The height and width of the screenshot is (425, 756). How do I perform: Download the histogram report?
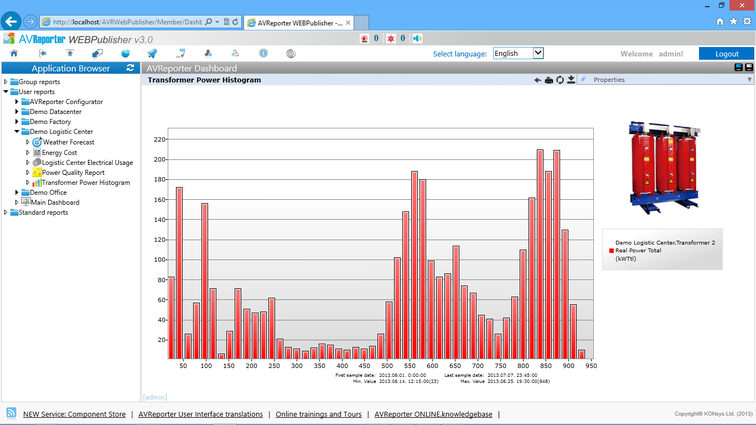tap(571, 80)
